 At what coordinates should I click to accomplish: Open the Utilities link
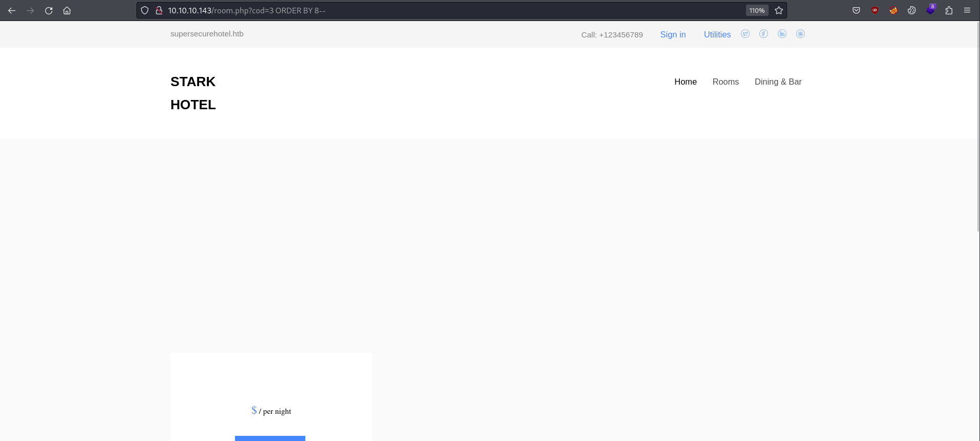(717, 34)
